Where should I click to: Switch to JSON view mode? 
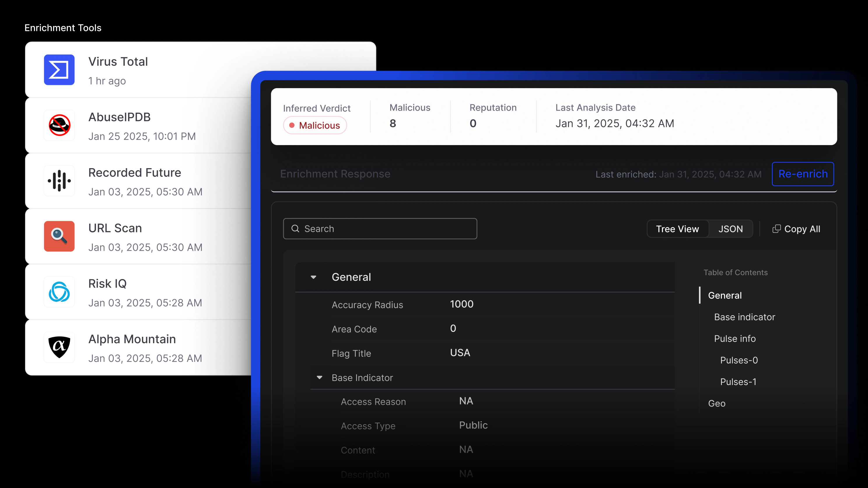tap(731, 229)
